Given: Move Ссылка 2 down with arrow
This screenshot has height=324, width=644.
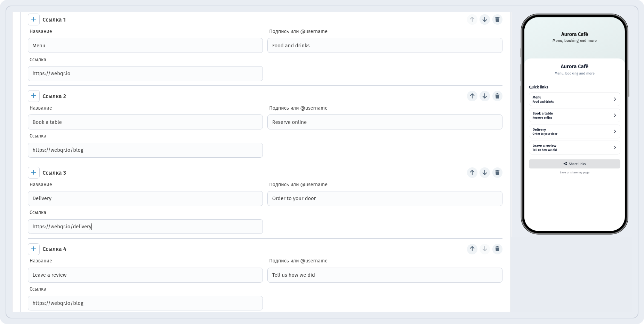Looking at the screenshot, I should pyautogui.click(x=485, y=96).
